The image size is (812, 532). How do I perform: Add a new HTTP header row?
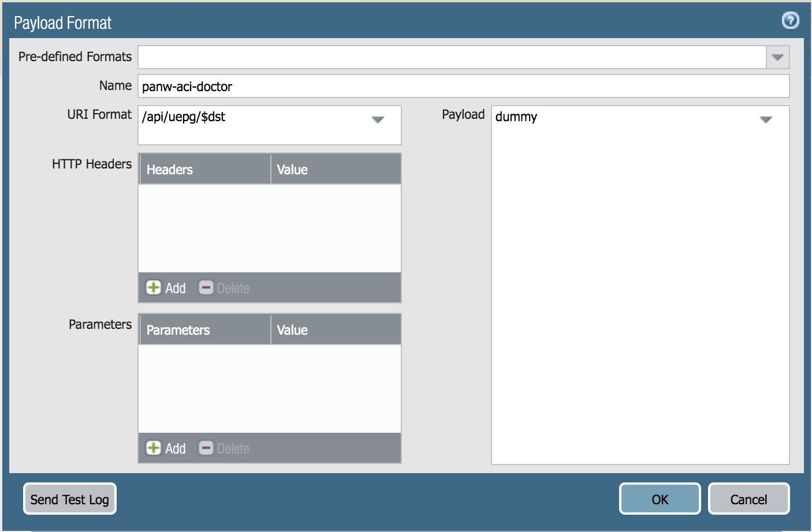166,288
